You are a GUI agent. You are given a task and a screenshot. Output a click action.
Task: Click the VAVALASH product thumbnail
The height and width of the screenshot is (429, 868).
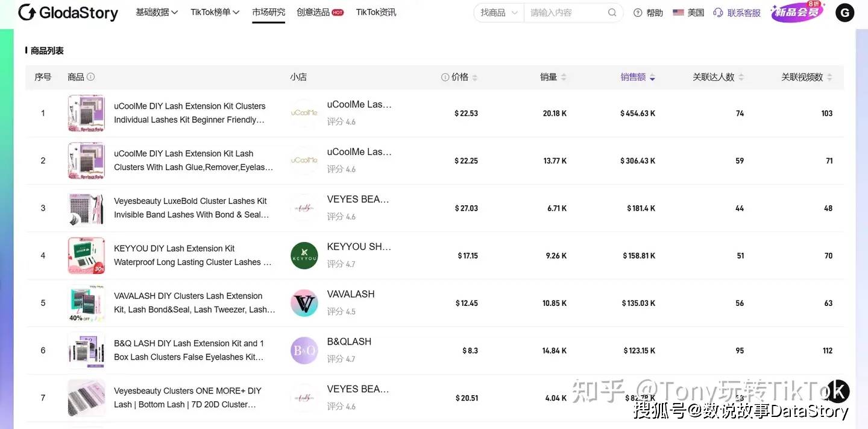pyautogui.click(x=86, y=303)
